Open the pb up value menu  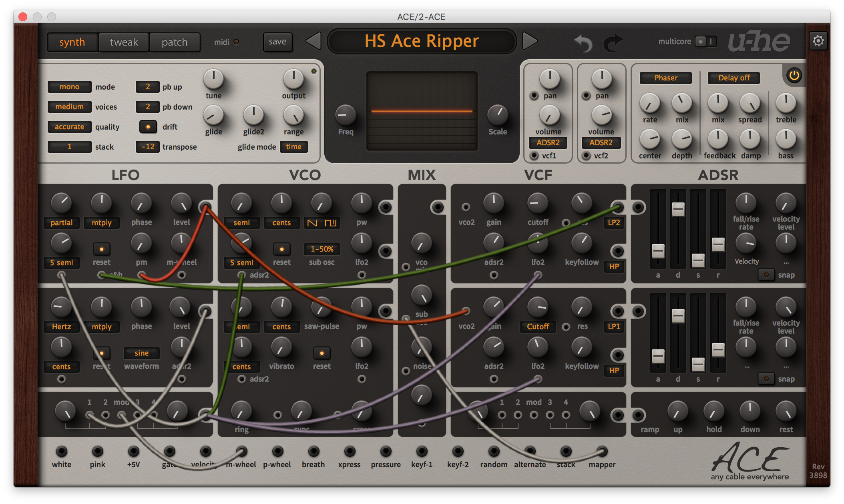click(x=147, y=87)
